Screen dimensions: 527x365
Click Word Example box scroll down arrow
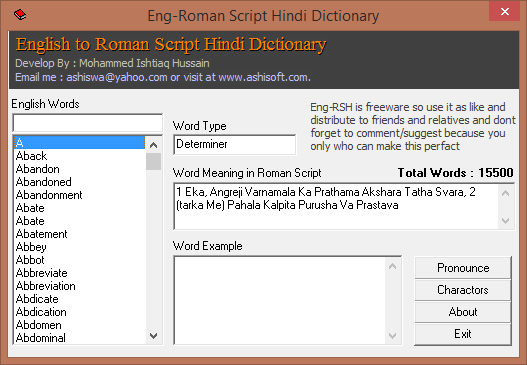pyautogui.click(x=393, y=335)
